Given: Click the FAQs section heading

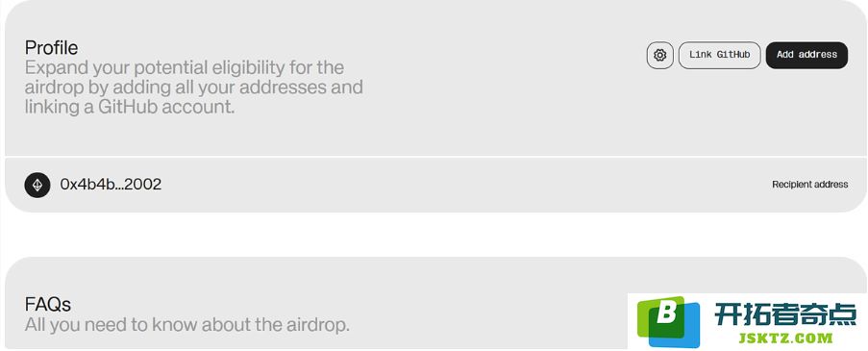Looking at the screenshot, I should click(48, 304).
